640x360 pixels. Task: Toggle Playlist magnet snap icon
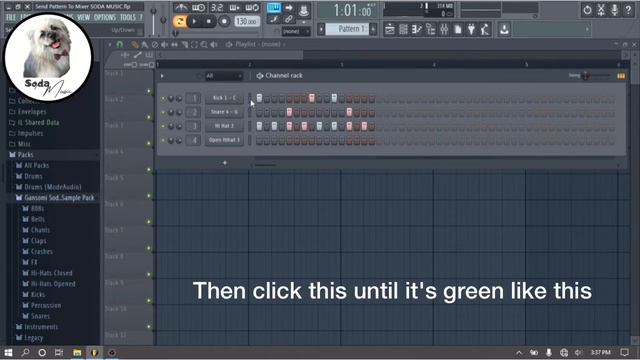click(x=120, y=44)
